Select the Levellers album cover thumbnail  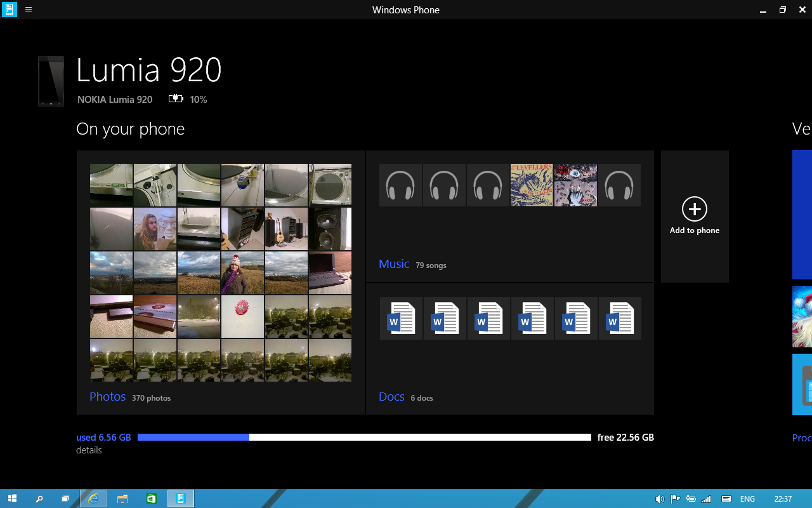point(532,185)
